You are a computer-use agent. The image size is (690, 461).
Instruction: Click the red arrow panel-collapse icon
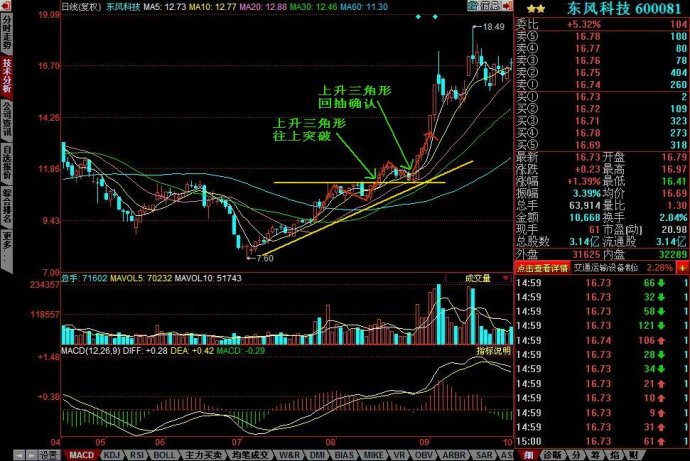tap(507, 5)
